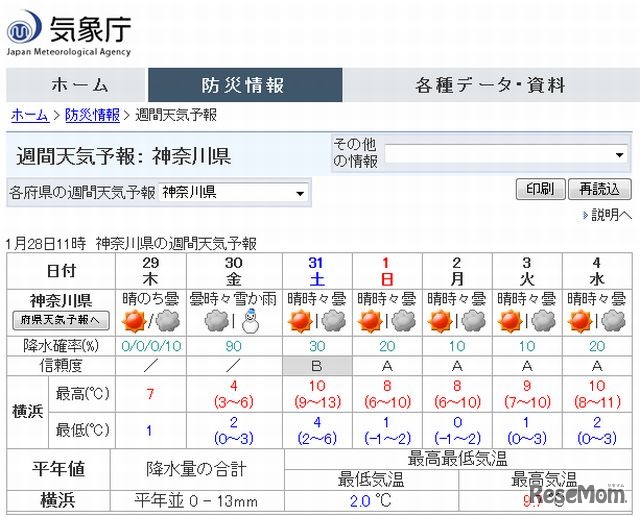The width and height of the screenshot is (640, 517).
Task: Follow the 防災情報 breadcrumb link
Action: 92,115
